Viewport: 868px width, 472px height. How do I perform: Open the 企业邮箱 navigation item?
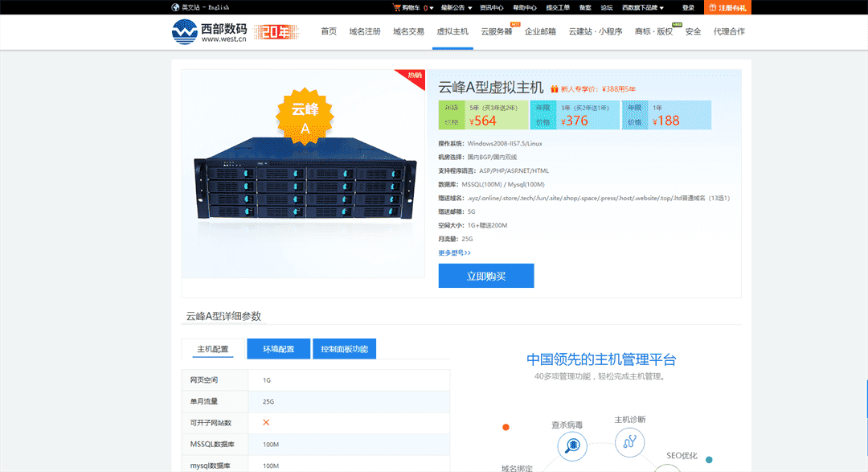coord(540,31)
